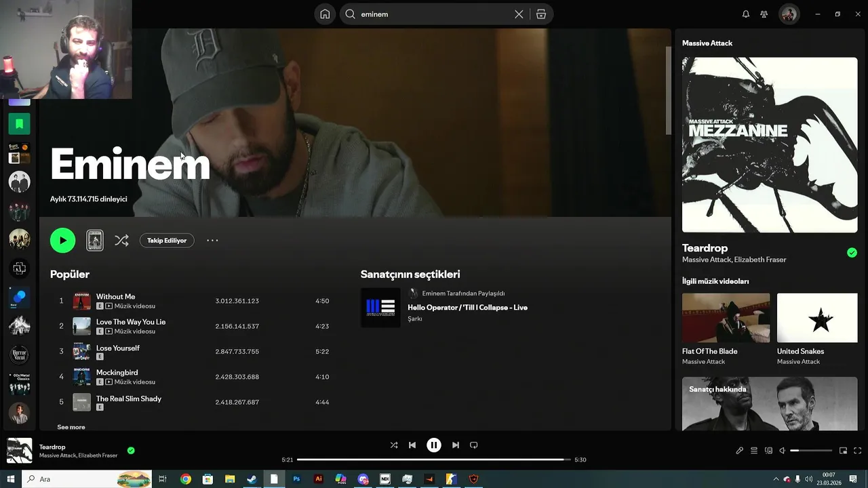Open the United Snakes video
This screenshot has height=488, width=868.
(817, 329)
